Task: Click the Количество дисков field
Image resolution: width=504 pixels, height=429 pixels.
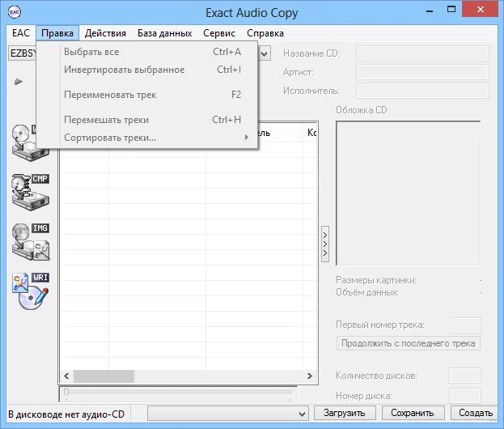Action: 465,376
